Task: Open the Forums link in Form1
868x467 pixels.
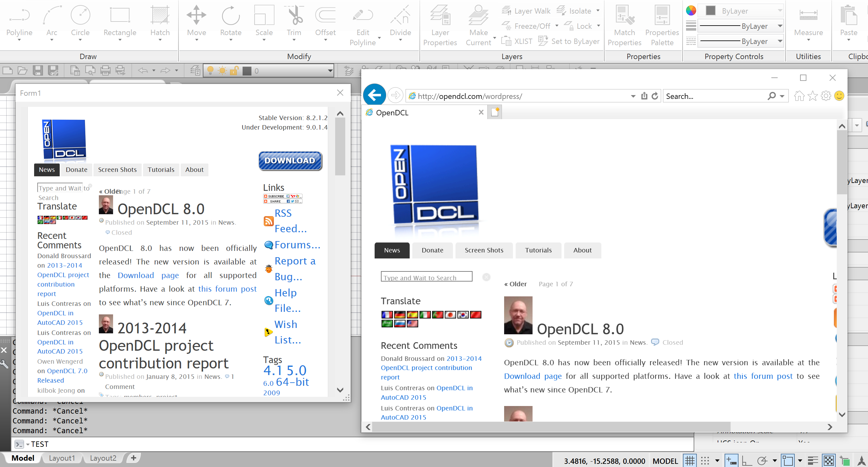Action: (297, 245)
